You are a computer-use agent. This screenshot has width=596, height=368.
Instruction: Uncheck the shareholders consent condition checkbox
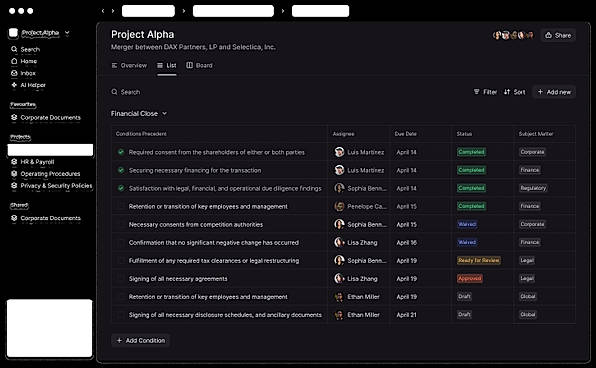(121, 152)
